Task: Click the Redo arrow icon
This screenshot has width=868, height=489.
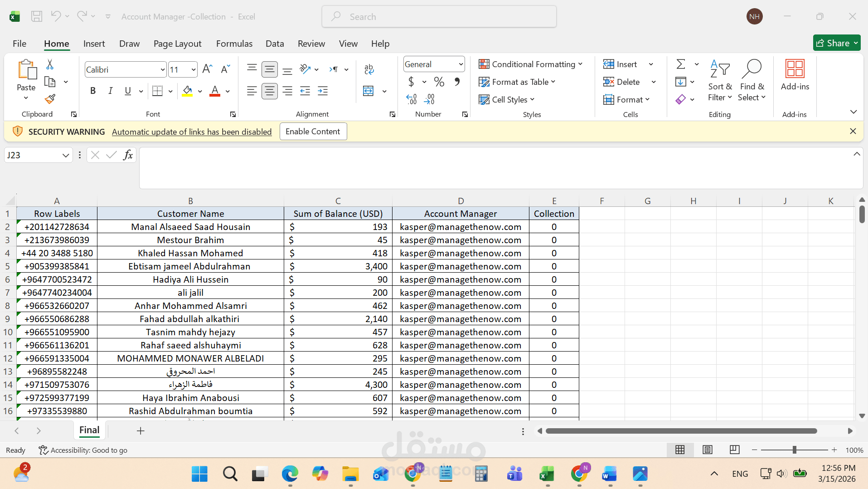Action: pyautogui.click(x=82, y=16)
